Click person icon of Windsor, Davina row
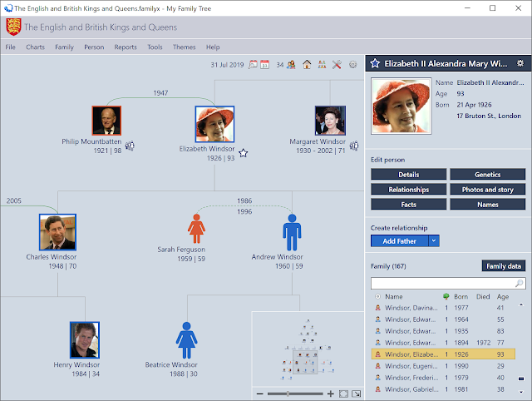The image size is (532, 401). pyautogui.click(x=377, y=308)
